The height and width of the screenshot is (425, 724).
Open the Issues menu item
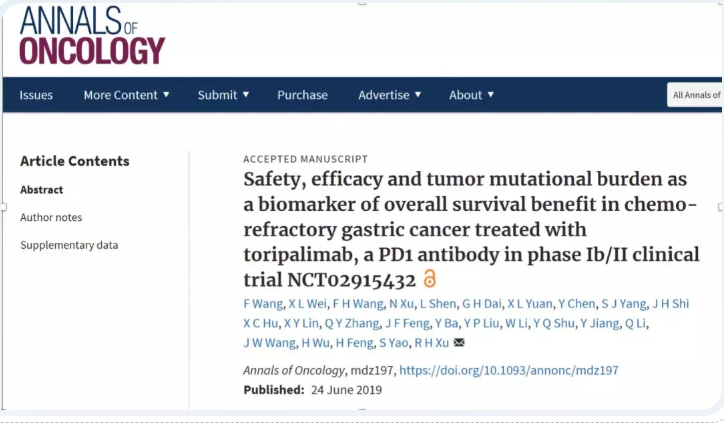36,95
